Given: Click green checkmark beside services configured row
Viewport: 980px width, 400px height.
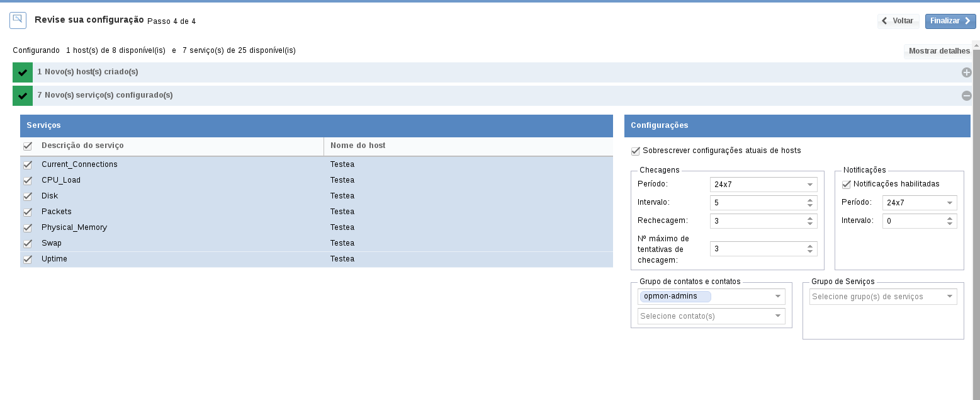Looking at the screenshot, I should click(23, 96).
